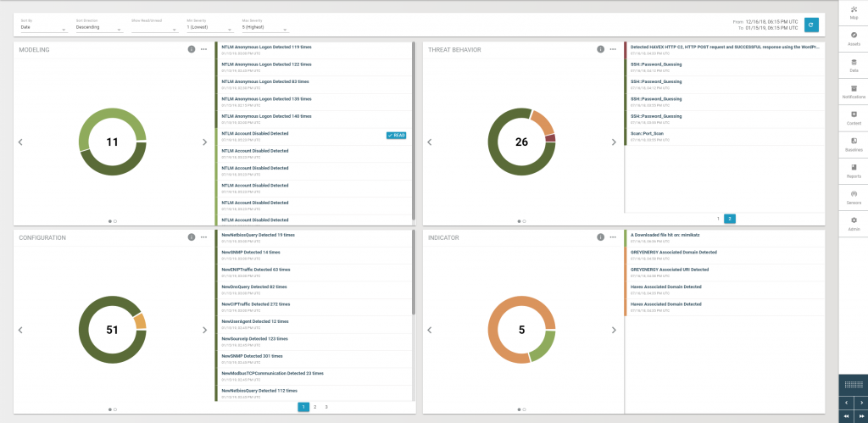Click the blue refresh button
868x423 pixels.
pyautogui.click(x=811, y=25)
